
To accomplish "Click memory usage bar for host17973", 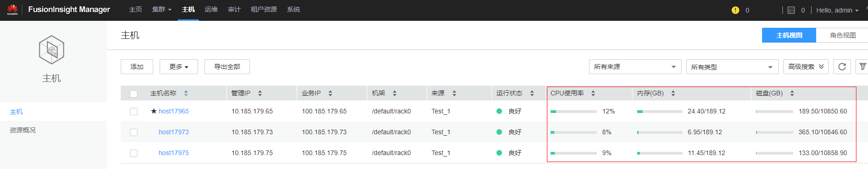I will pos(660,132).
